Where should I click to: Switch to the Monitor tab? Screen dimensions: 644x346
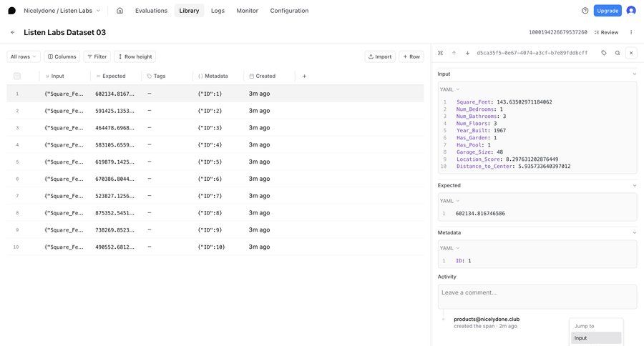point(248,11)
